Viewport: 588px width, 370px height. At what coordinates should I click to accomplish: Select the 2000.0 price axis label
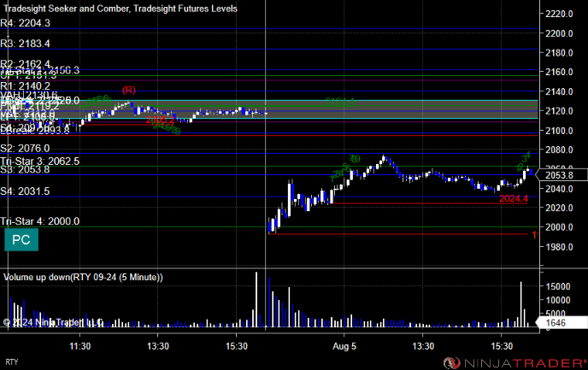[559, 227]
